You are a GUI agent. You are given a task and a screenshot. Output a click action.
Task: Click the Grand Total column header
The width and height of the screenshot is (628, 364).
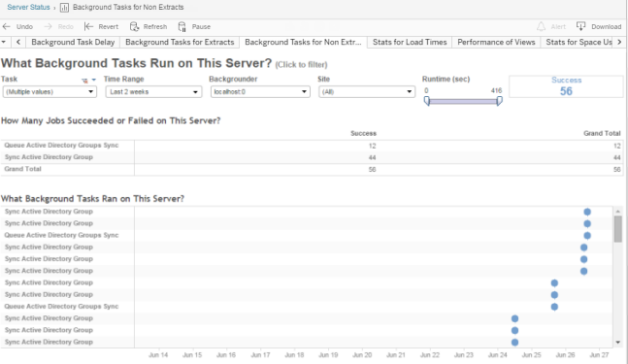[x=602, y=133]
